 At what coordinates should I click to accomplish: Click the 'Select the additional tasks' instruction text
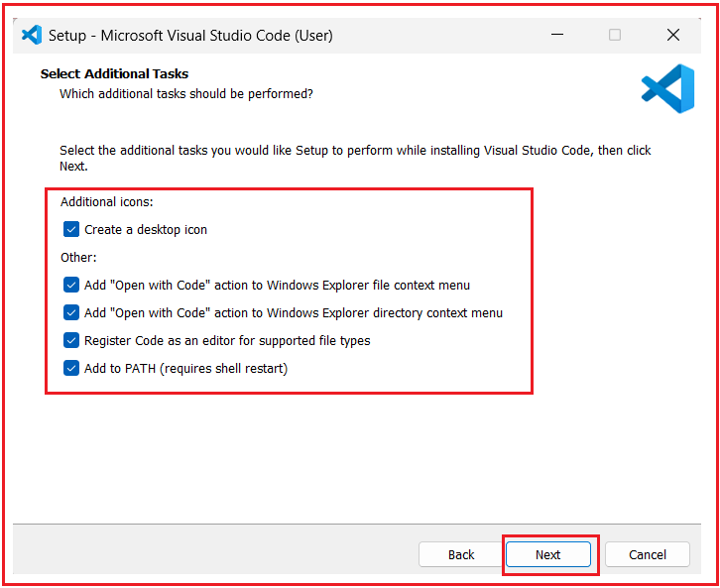(x=355, y=158)
